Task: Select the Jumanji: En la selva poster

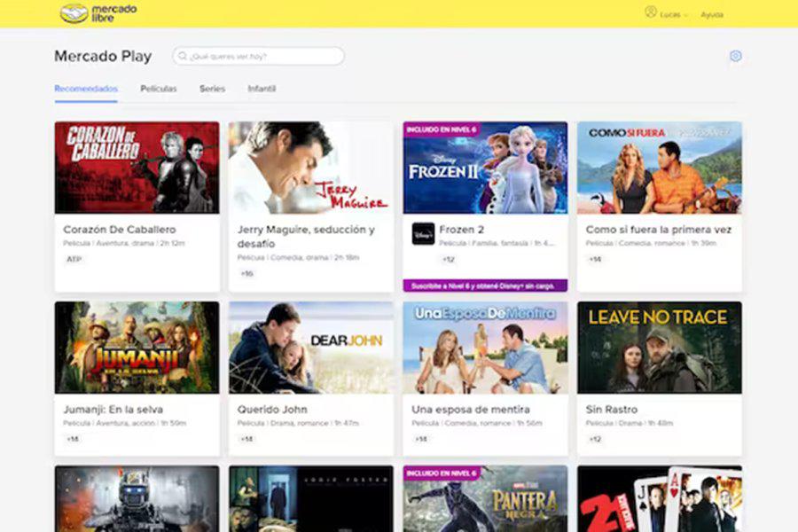Action: click(137, 347)
